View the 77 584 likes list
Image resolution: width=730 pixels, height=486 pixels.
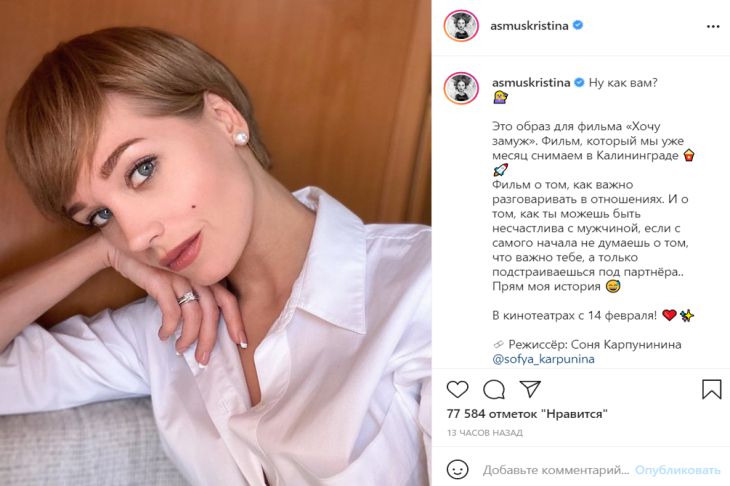tap(527, 413)
